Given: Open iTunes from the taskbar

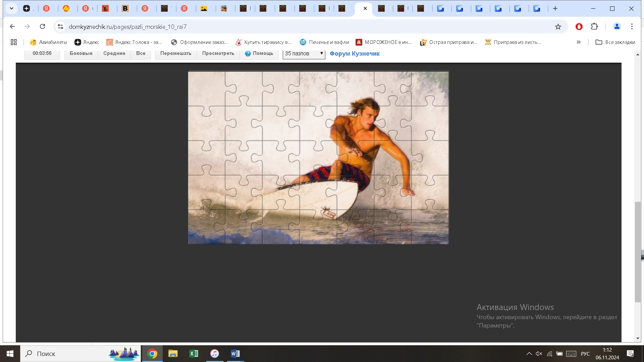Looking at the screenshot, I should coord(215,354).
